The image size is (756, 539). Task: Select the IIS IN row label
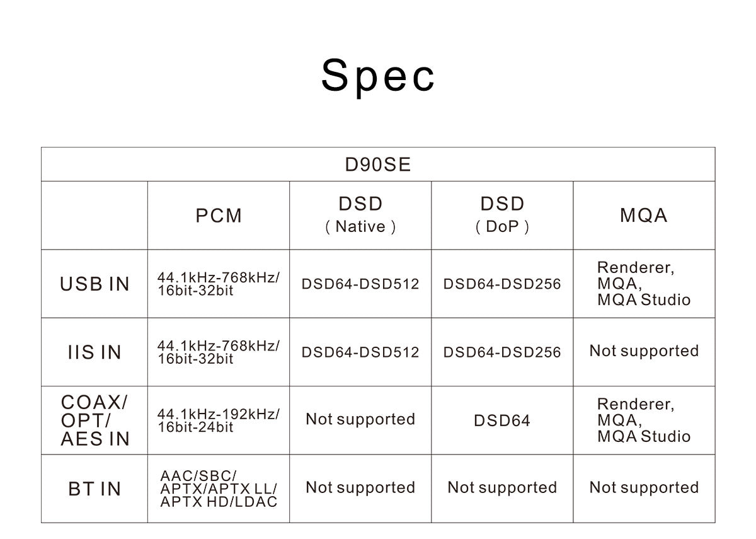[94, 352]
